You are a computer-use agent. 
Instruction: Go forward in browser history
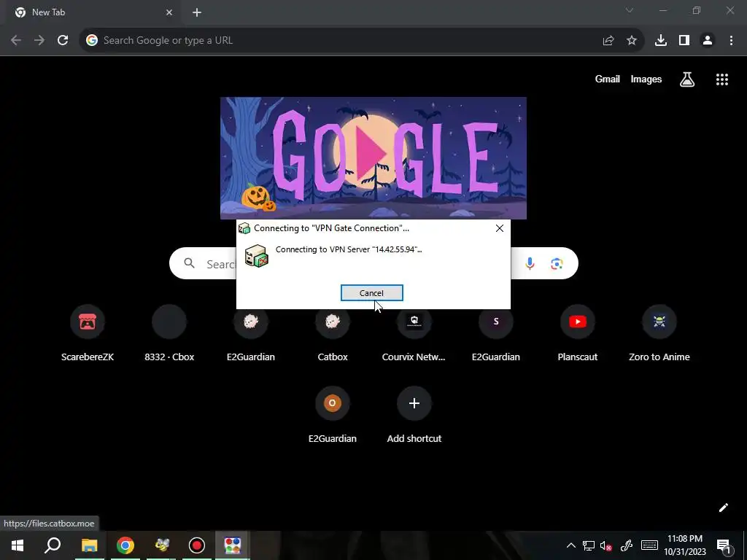39,41
